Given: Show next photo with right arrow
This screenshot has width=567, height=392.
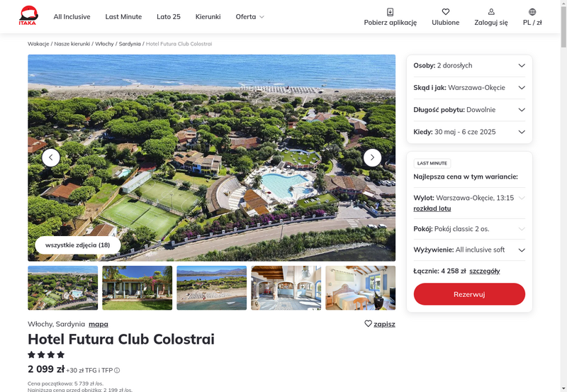Looking at the screenshot, I should click(x=372, y=157).
